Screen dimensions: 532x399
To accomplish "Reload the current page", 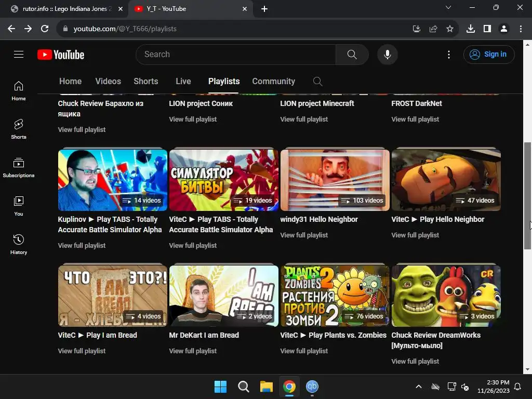I will click(x=45, y=29).
